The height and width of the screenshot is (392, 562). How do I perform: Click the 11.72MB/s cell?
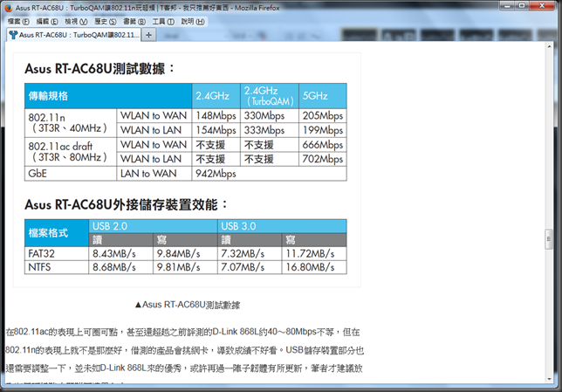pyautogui.click(x=314, y=253)
